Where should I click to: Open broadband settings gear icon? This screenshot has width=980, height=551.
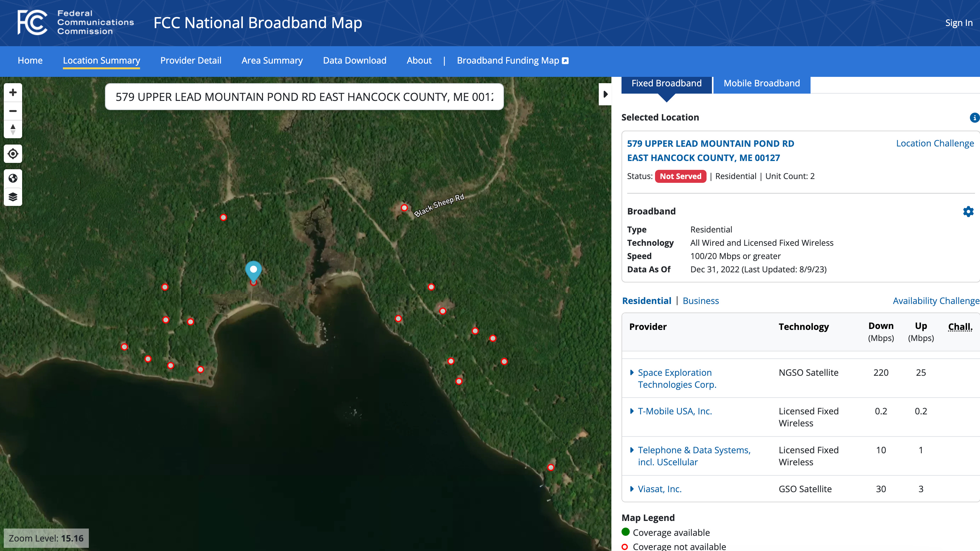point(968,211)
